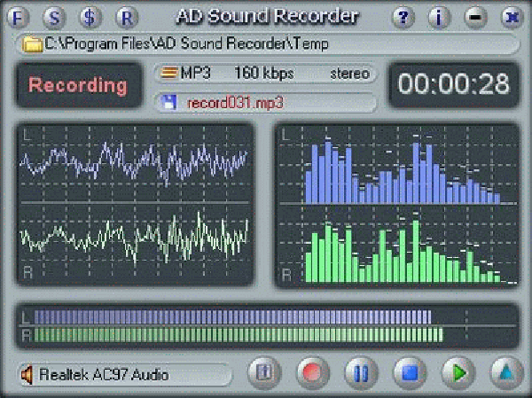
Task: Click the round F button at top
Action: point(18,18)
